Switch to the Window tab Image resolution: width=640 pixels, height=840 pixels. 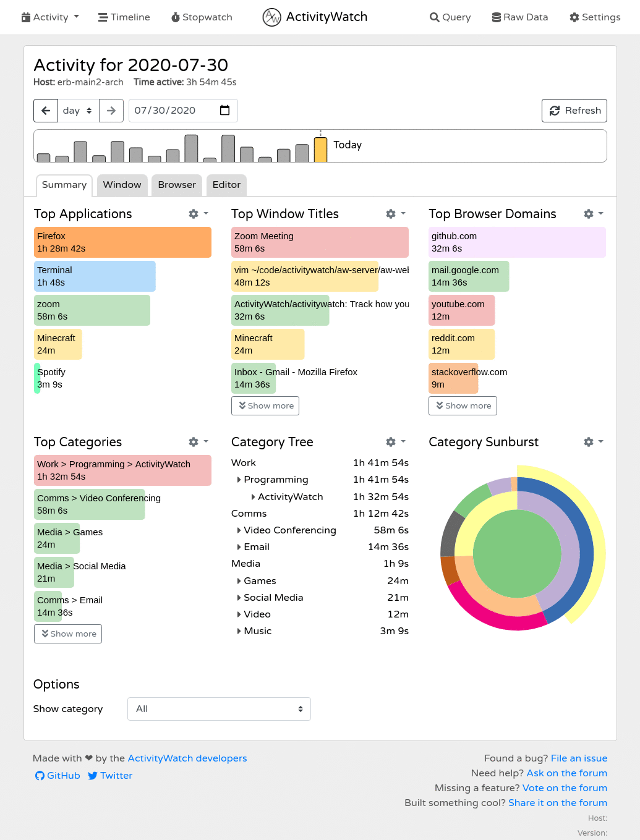point(122,185)
